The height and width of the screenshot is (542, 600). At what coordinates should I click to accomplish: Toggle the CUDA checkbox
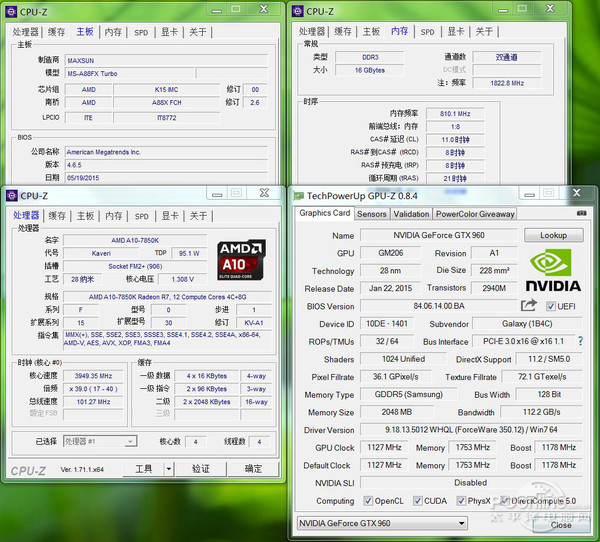pos(417,501)
